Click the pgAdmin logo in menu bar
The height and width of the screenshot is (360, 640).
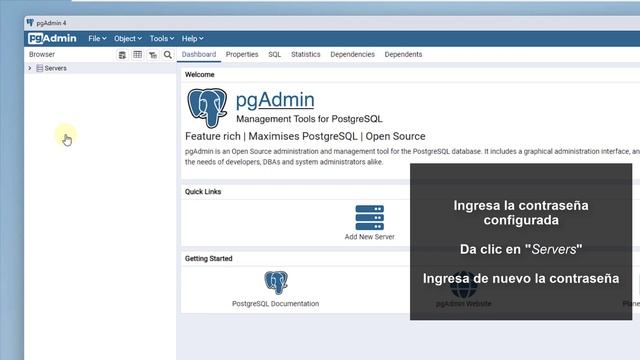52,38
